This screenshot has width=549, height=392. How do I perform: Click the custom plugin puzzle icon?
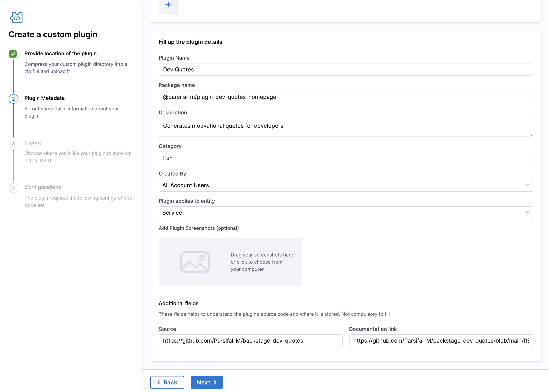[x=16, y=18]
